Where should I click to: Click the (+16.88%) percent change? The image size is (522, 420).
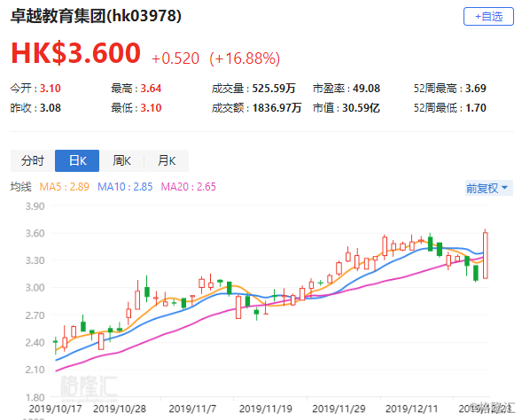(245, 58)
